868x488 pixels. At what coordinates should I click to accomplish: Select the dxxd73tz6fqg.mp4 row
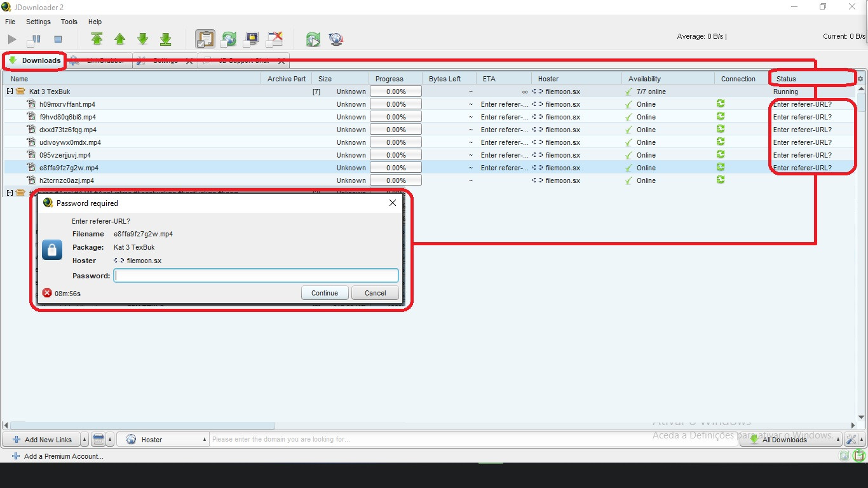[429, 130]
